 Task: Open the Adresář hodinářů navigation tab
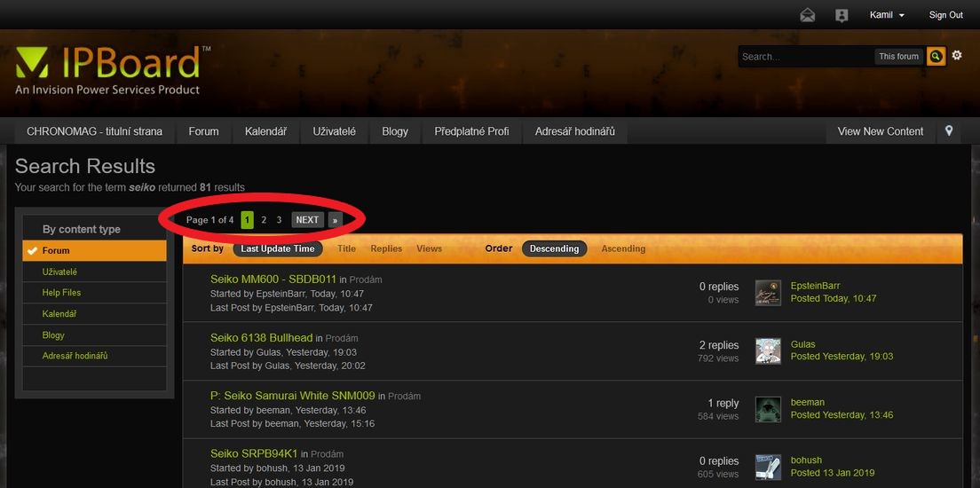[x=575, y=131]
